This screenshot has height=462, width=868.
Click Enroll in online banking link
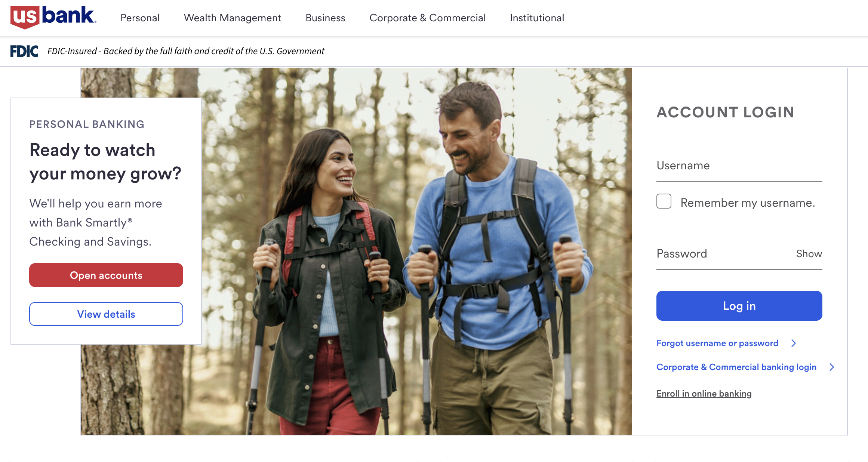(704, 394)
